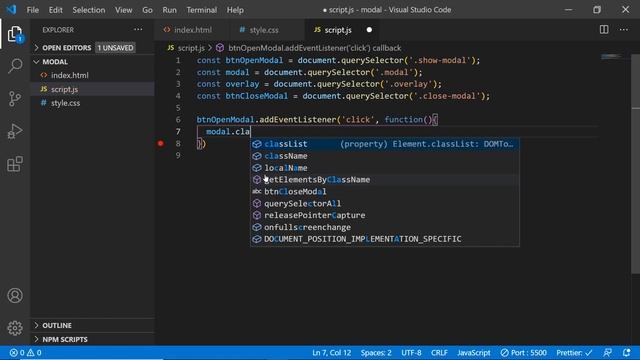Open the File menu
Image resolution: width=640 pixels, height=360 pixels.
(x=33, y=10)
